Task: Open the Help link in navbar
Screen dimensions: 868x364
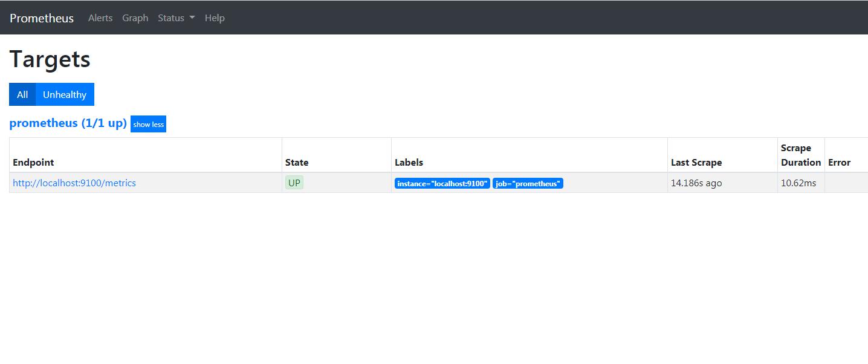Action: coord(215,18)
